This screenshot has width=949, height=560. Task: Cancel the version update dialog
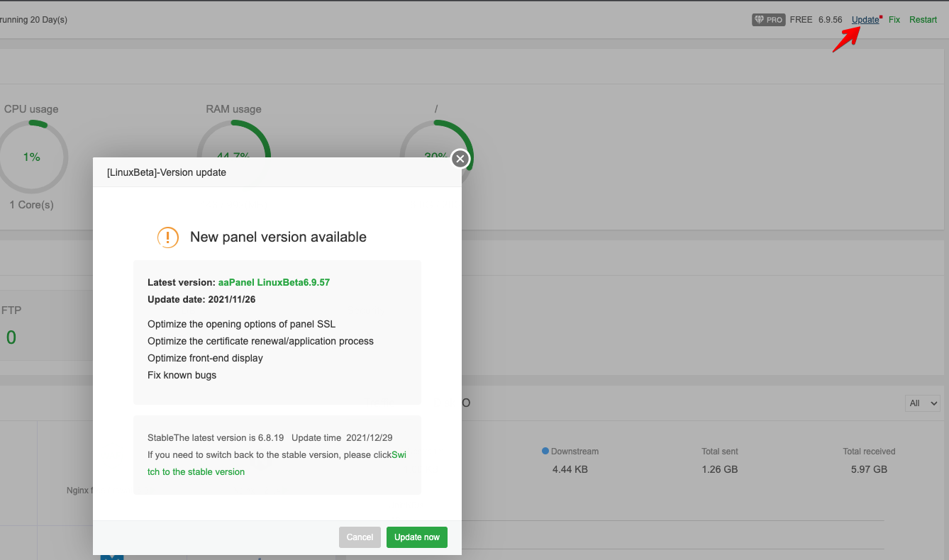coord(360,537)
